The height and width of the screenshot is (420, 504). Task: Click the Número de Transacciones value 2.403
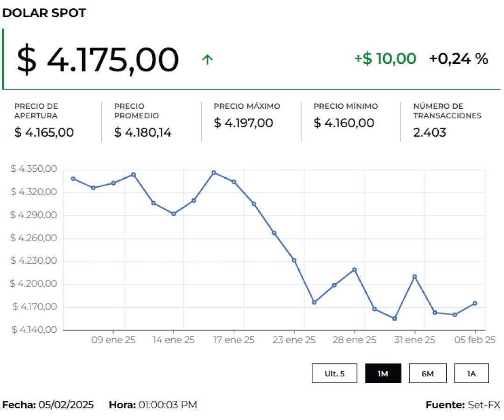pos(429,133)
